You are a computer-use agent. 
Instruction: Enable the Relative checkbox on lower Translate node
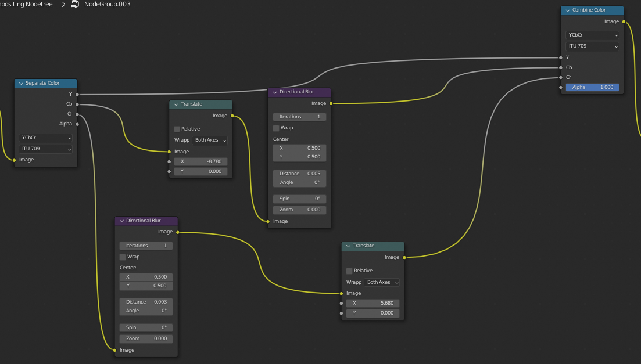click(x=349, y=271)
